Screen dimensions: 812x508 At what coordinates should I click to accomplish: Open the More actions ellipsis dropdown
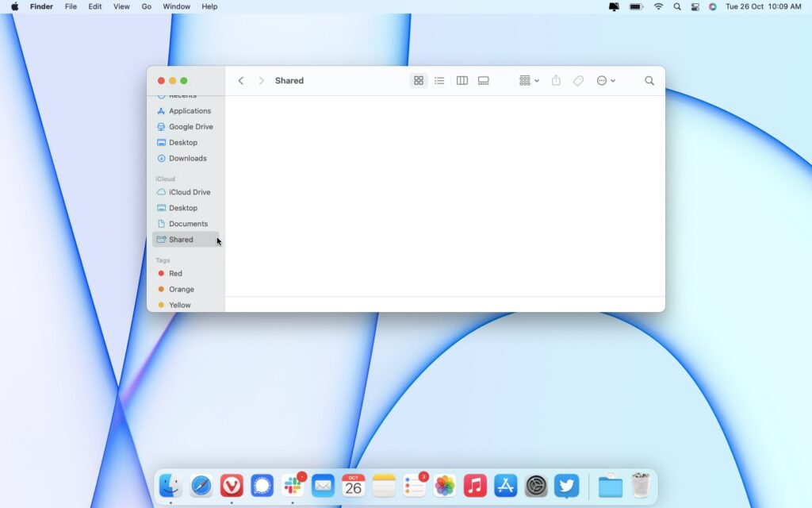(x=606, y=80)
